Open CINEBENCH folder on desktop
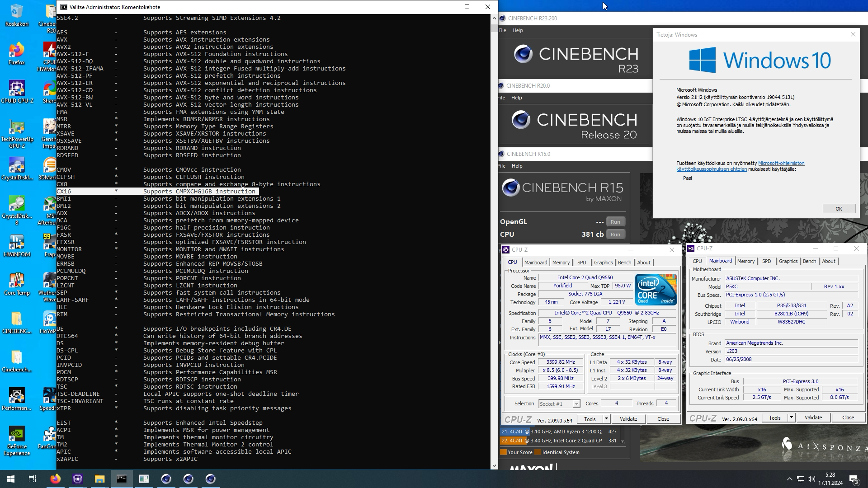 coord(17,322)
